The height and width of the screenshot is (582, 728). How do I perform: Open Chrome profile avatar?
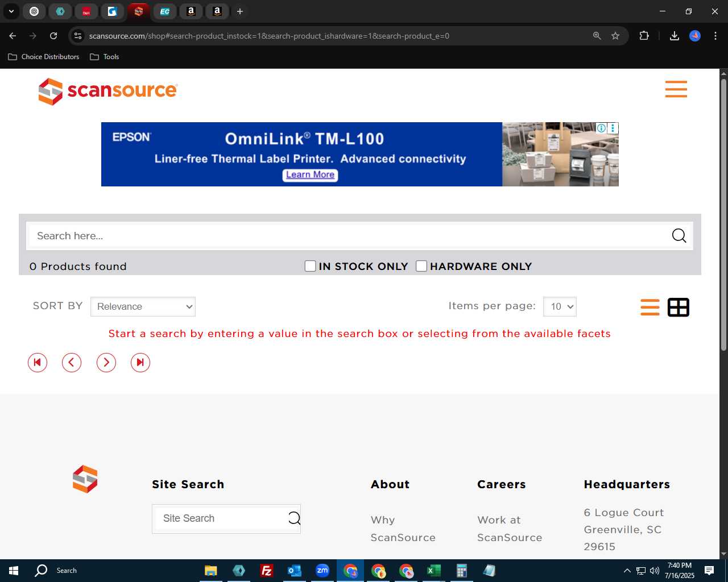tap(695, 36)
